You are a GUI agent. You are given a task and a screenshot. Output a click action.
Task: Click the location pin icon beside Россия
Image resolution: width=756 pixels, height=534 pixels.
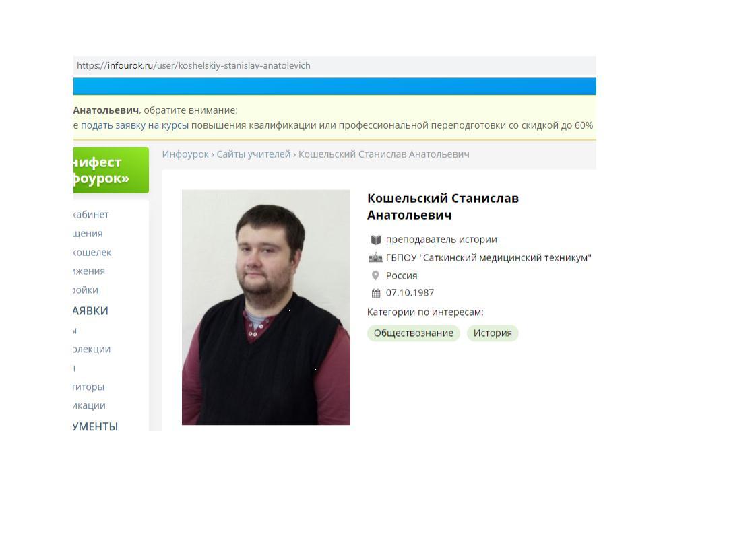[x=375, y=275]
